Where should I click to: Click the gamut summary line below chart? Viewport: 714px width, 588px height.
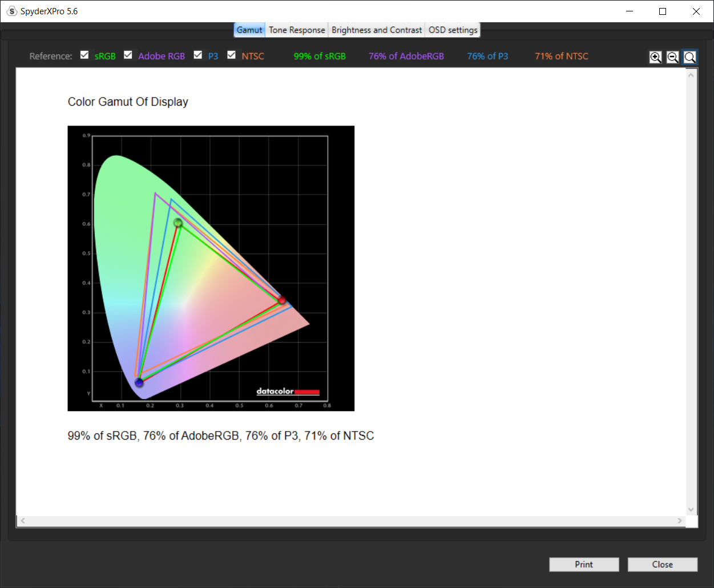pos(221,436)
